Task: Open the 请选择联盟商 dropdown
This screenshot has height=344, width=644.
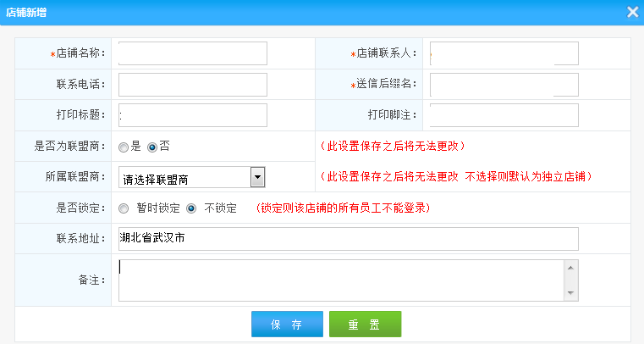Action: point(184,177)
